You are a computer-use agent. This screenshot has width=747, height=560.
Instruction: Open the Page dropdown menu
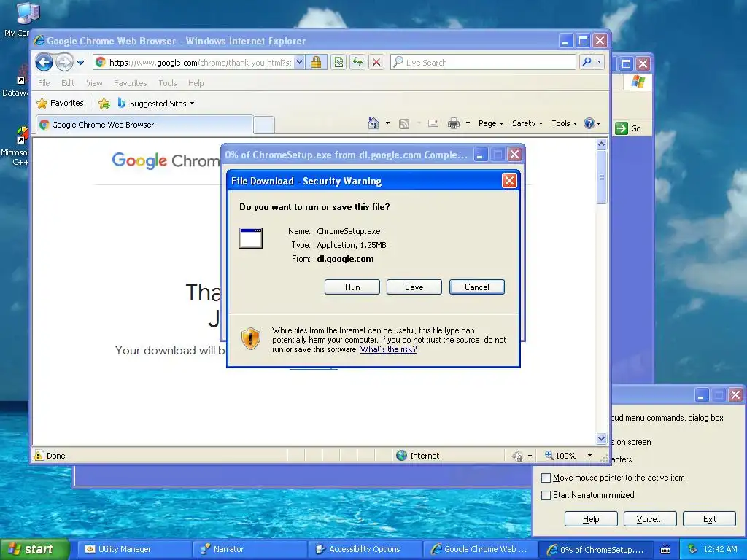point(491,123)
